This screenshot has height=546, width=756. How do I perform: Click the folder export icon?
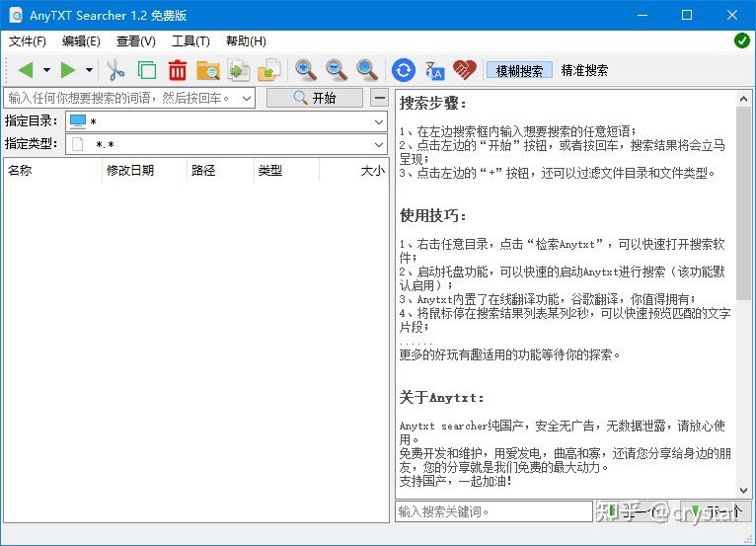(269, 70)
